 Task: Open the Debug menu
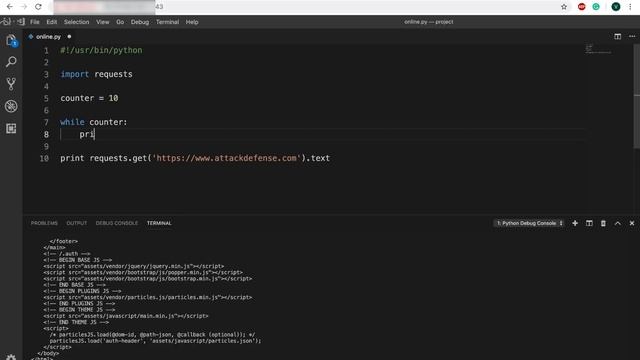point(140,22)
